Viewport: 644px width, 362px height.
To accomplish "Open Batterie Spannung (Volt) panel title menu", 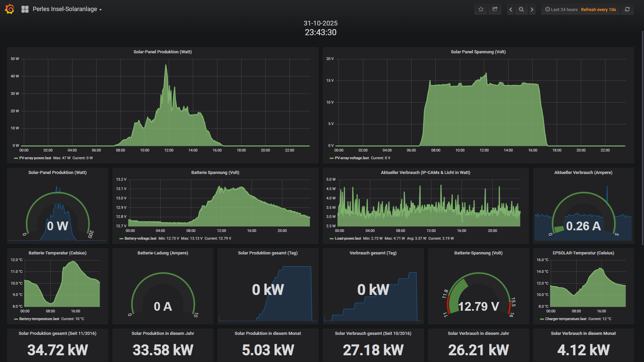I will click(215, 172).
